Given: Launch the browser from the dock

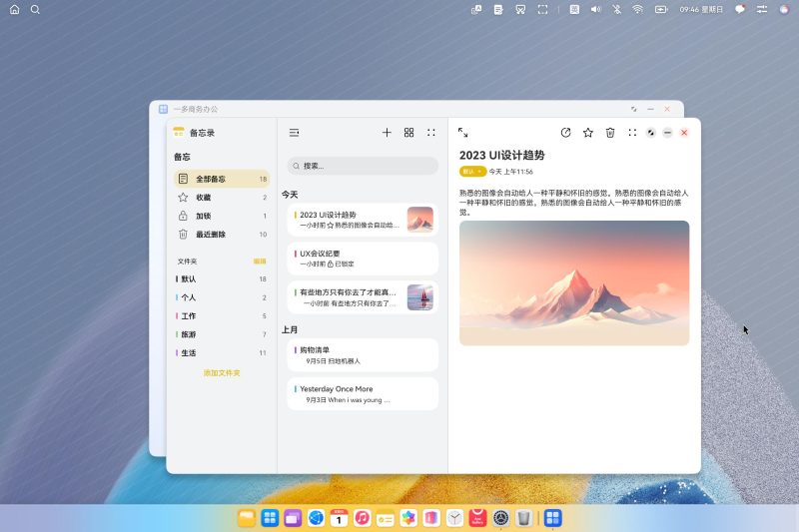Looking at the screenshot, I should pyautogui.click(x=316, y=518).
